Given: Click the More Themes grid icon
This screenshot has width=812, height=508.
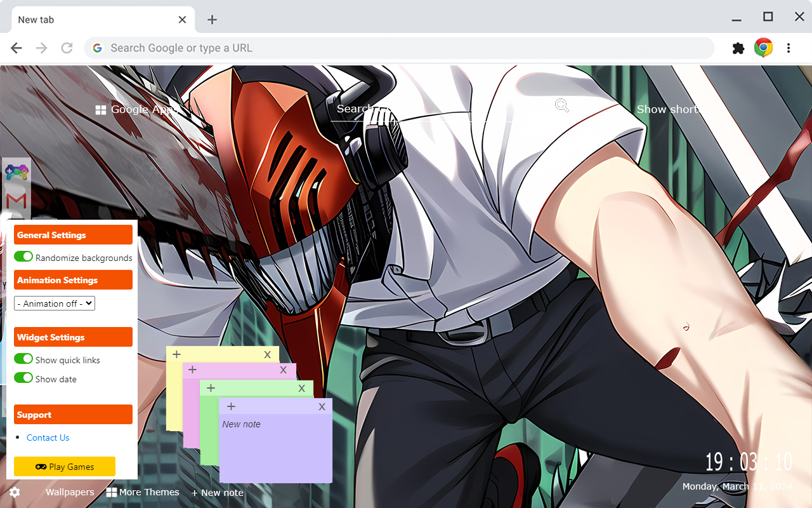Looking at the screenshot, I should coord(112,491).
